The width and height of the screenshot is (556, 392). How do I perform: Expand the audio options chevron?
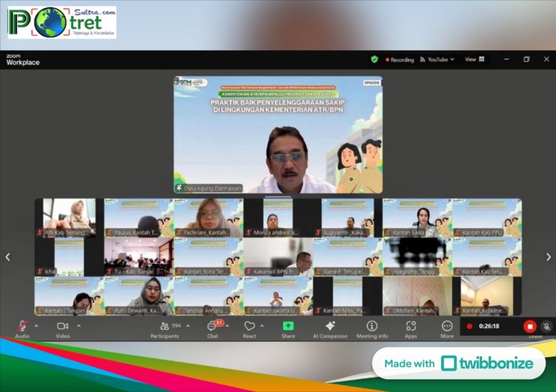(x=36, y=325)
